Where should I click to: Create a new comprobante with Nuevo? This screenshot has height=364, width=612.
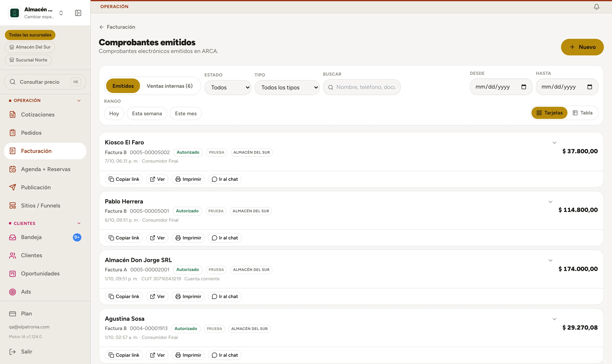point(582,47)
